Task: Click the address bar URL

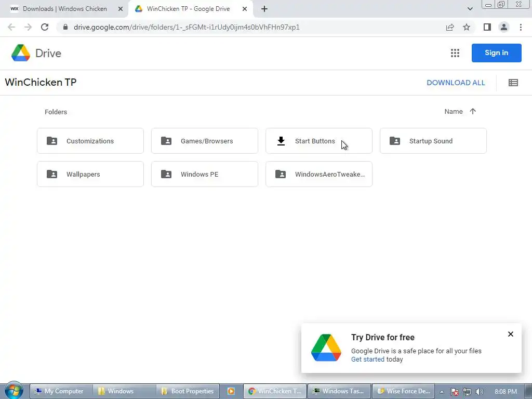Action: (187, 27)
